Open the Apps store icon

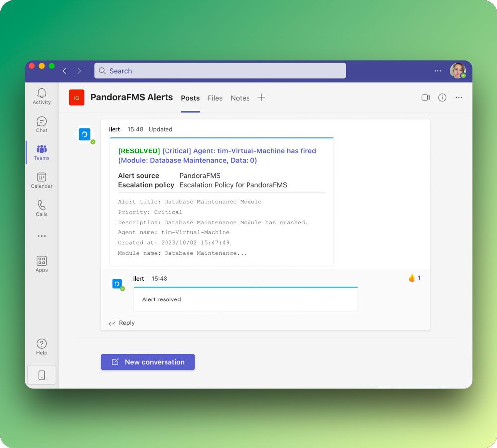coord(42,264)
